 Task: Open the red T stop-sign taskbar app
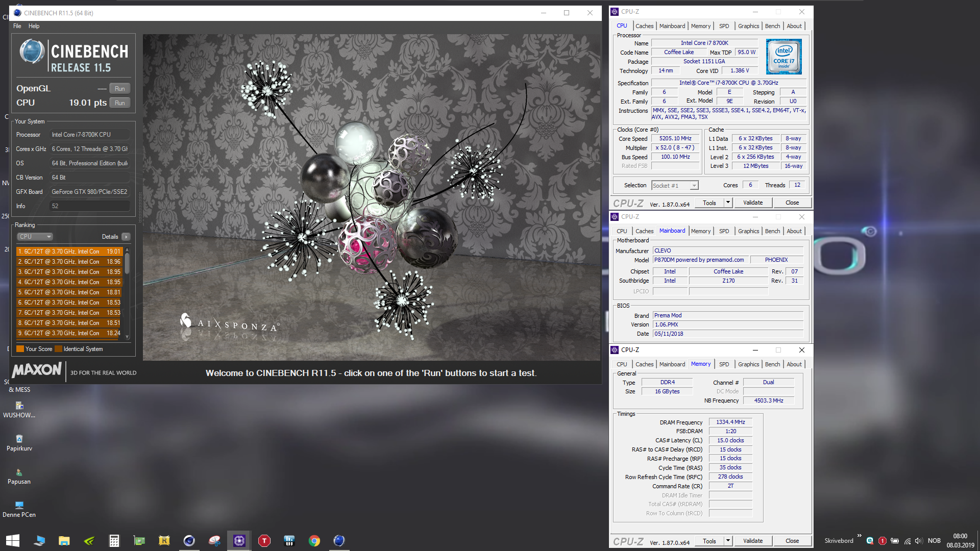[264, 540]
